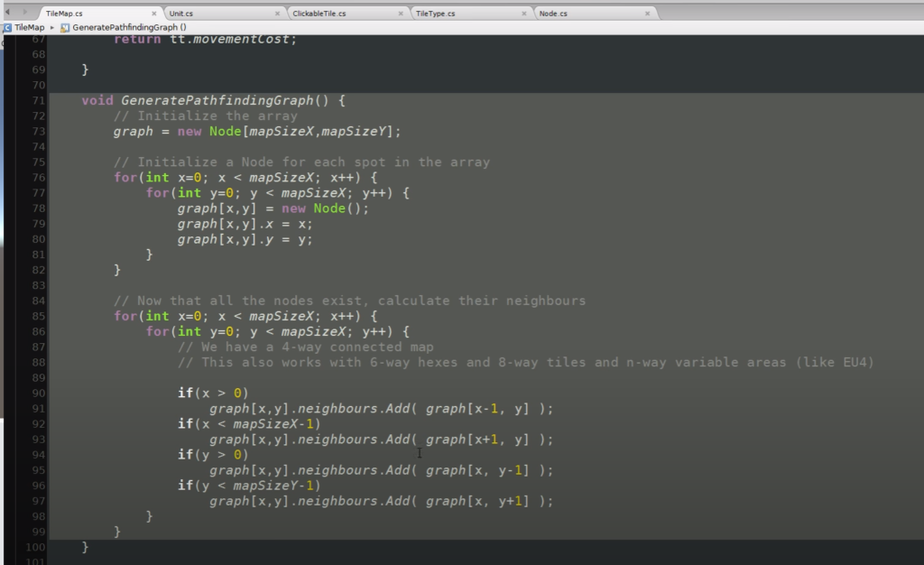
Task: Click line number 69 in the gutter
Action: click(38, 69)
